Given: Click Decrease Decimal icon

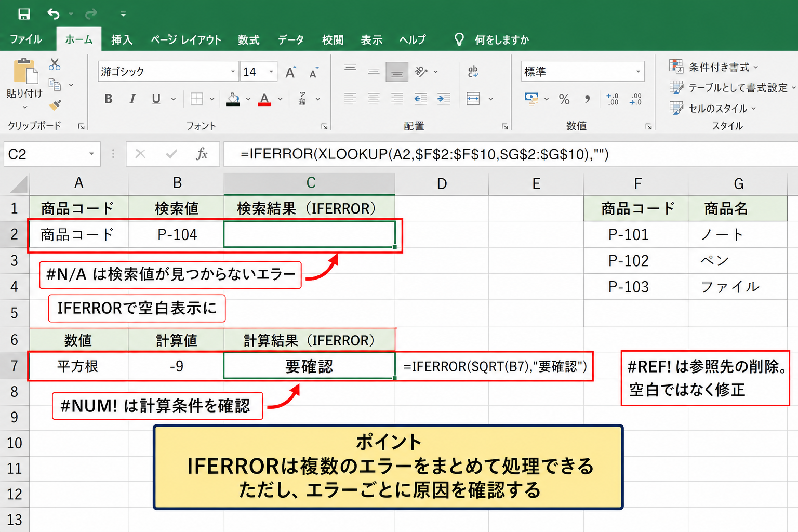Looking at the screenshot, I should pyautogui.click(x=635, y=99).
